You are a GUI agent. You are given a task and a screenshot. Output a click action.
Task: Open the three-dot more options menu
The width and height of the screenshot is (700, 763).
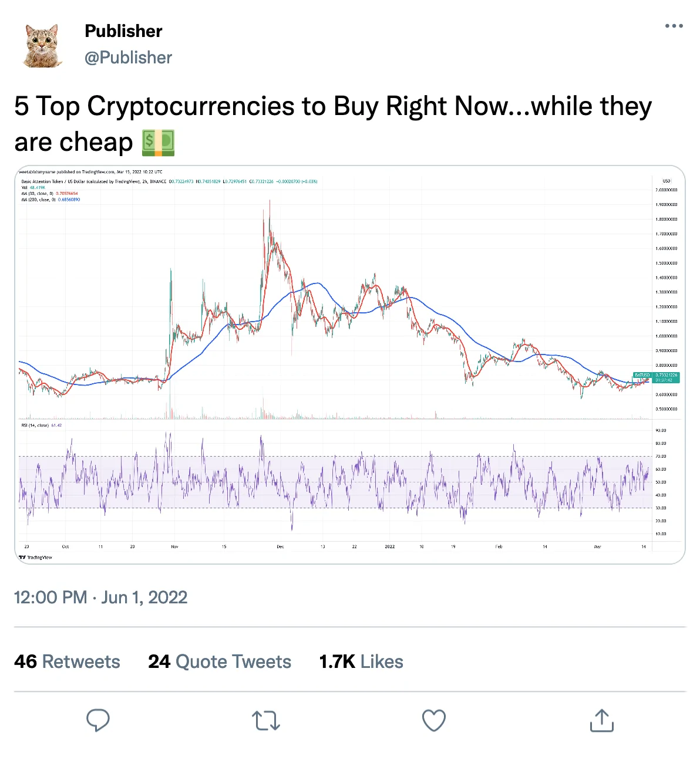pyautogui.click(x=674, y=26)
